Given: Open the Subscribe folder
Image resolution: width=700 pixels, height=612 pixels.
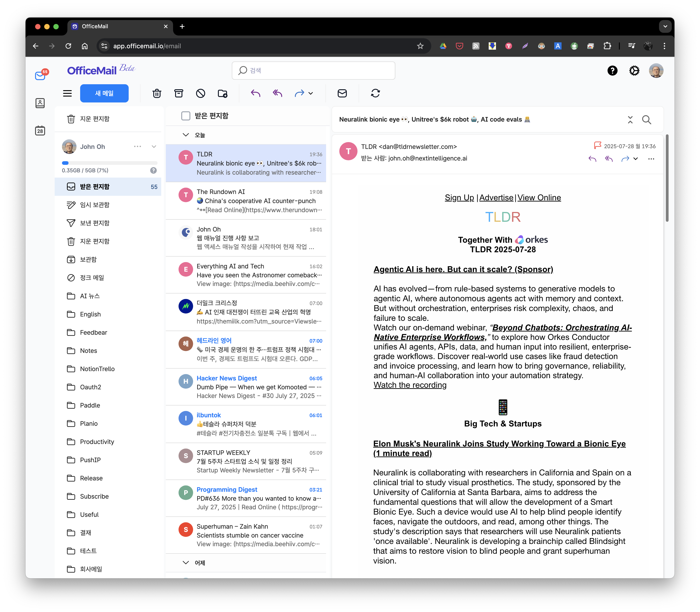Looking at the screenshot, I should click(108, 496).
